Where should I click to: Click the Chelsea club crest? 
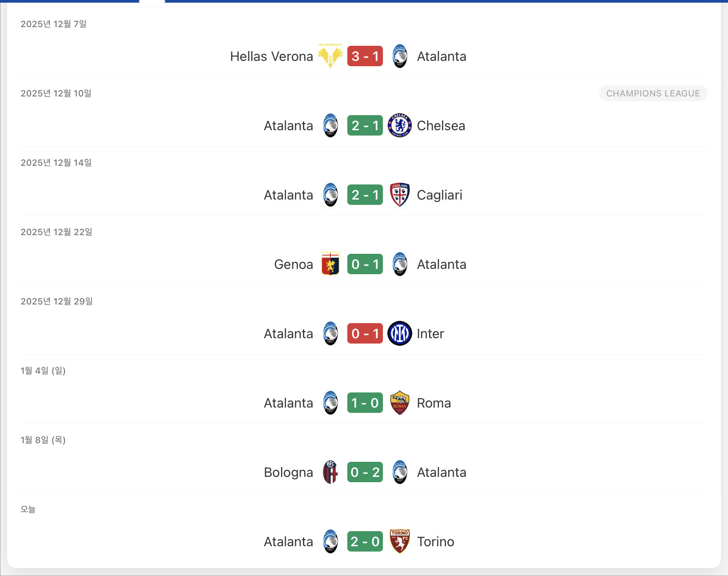(x=399, y=125)
